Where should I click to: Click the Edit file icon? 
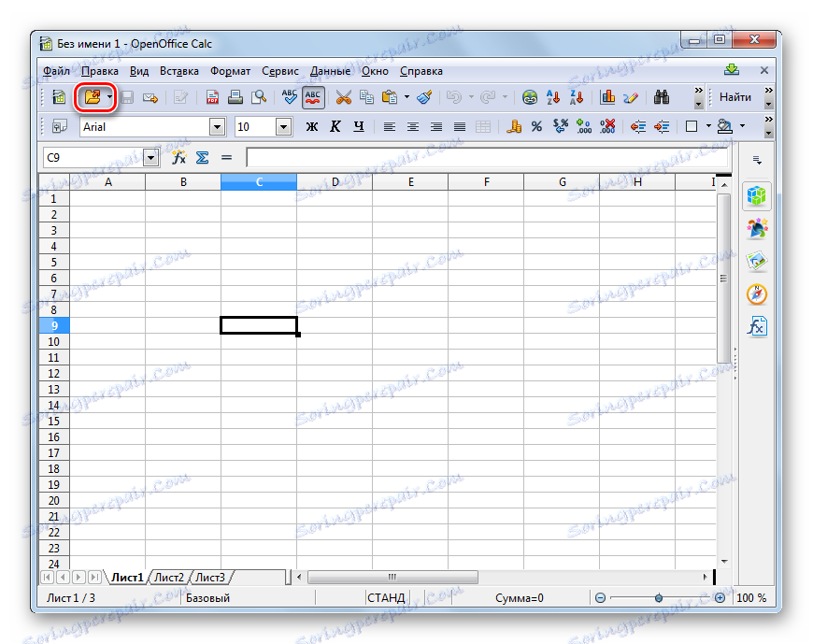[x=181, y=97]
